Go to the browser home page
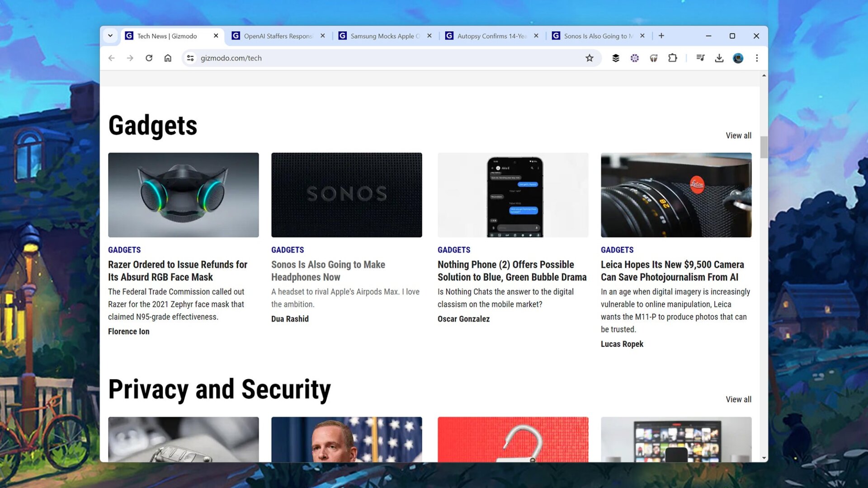868x488 pixels. click(x=168, y=58)
